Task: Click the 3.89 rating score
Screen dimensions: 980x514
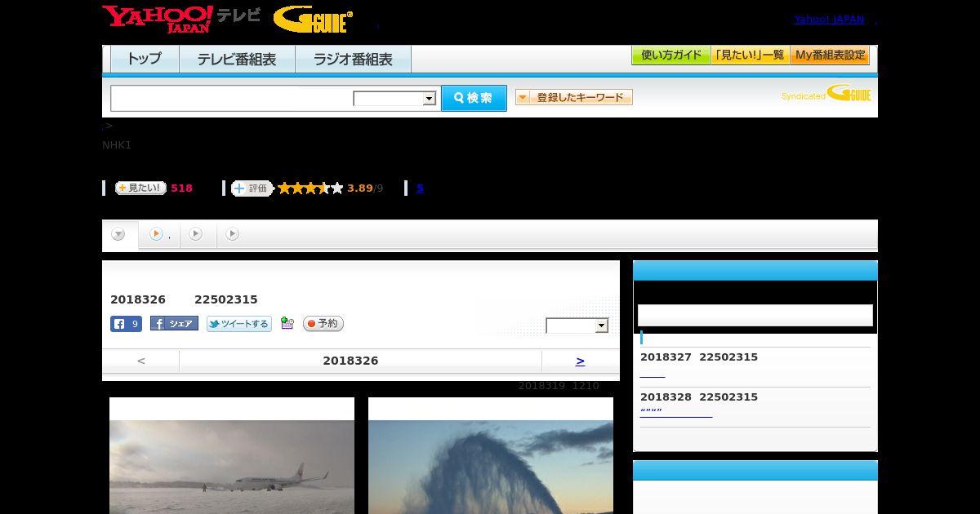Action: (x=359, y=188)
